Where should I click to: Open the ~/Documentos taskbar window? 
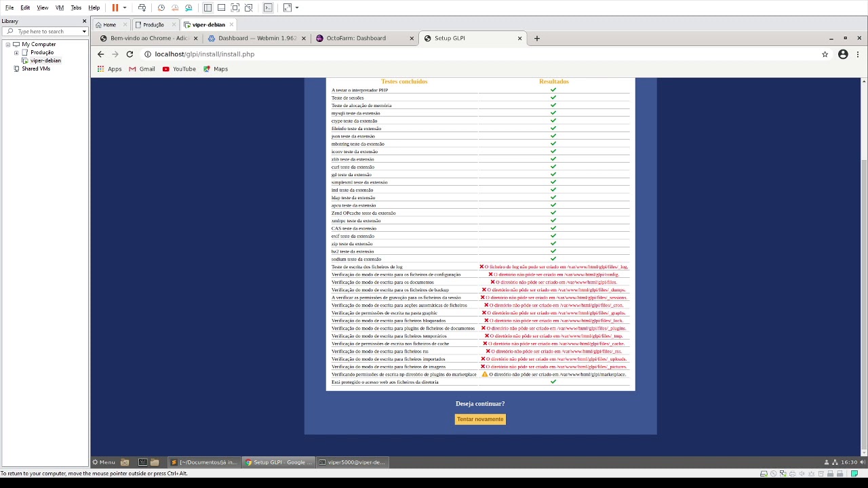(x=204, y=462)
